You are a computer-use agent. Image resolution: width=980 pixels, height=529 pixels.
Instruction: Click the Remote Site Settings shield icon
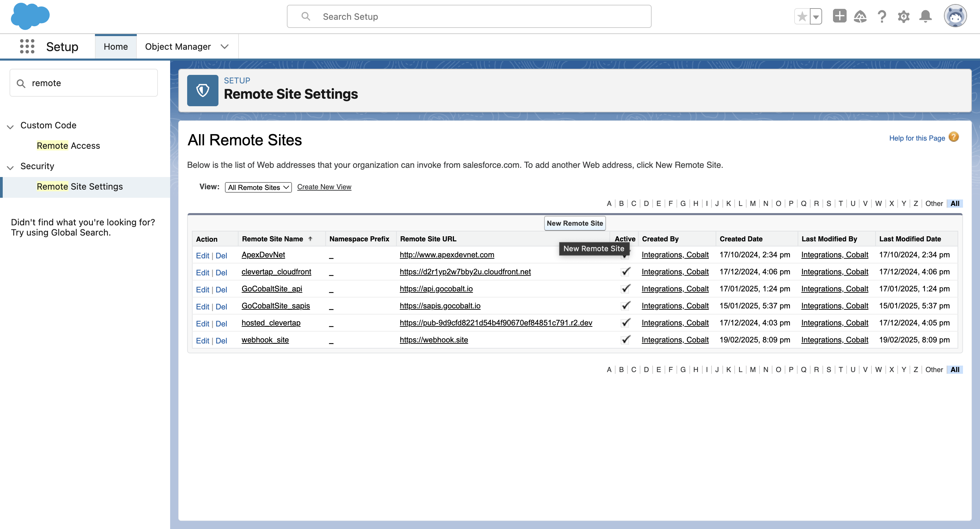[202, 90]
